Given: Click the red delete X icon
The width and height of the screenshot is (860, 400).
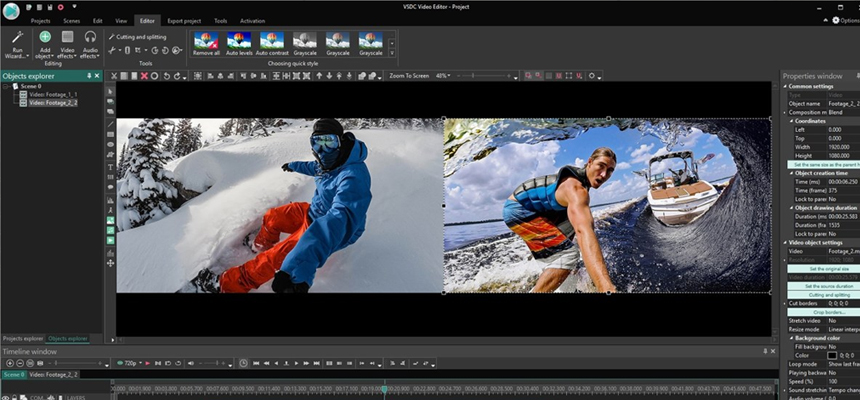Looking at the screenshot, I should point(142,76).
